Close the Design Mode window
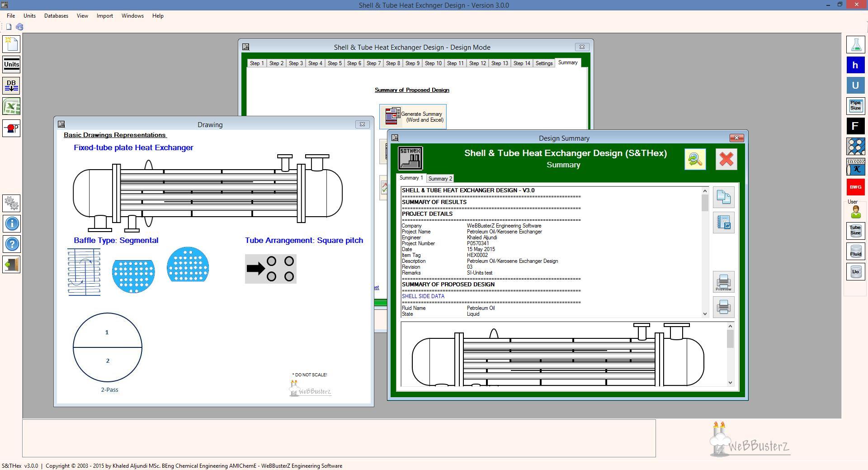The width and height of the screenshot is (868, 470). coord(582,47)
